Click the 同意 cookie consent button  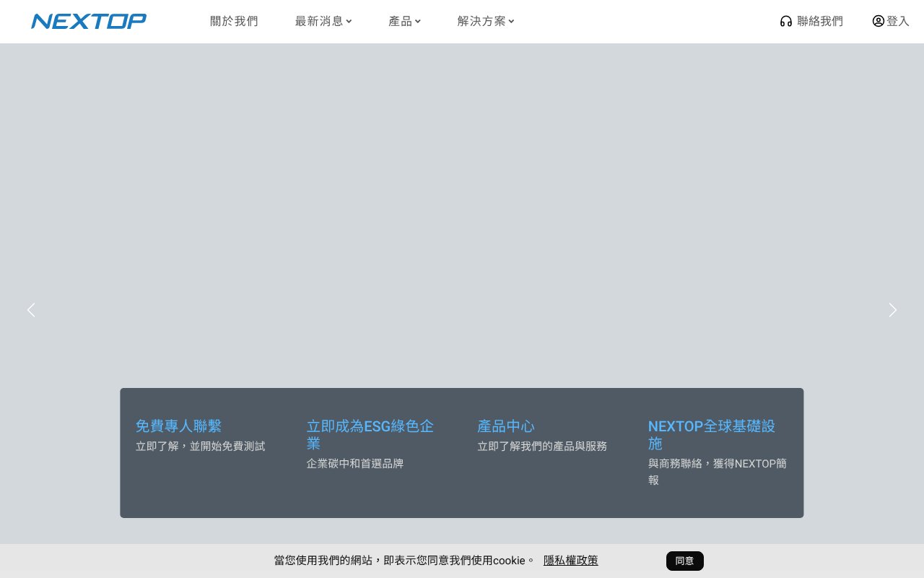(x=684, y=561)
